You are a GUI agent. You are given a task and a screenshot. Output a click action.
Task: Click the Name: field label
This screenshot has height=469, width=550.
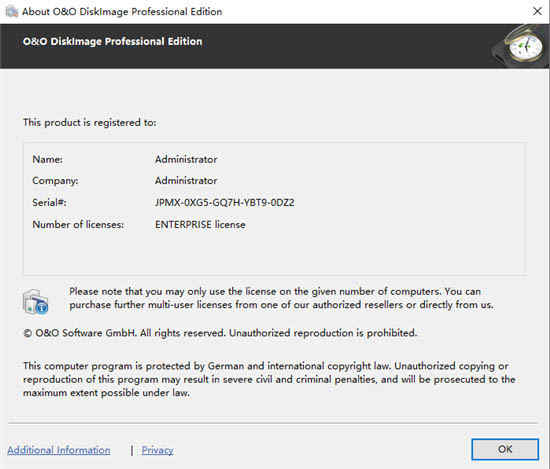pos(47,159)
